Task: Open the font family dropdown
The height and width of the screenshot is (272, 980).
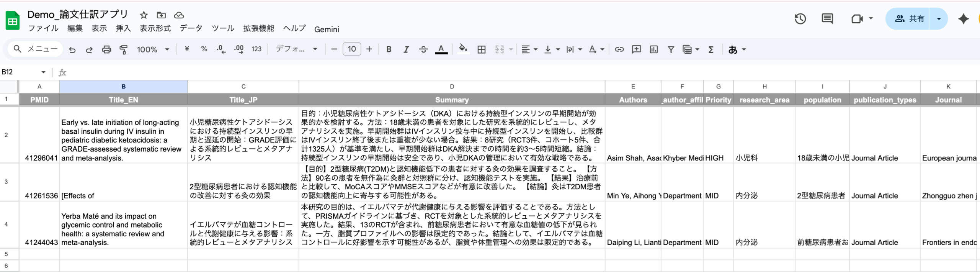Action: [x=297, y=49]
